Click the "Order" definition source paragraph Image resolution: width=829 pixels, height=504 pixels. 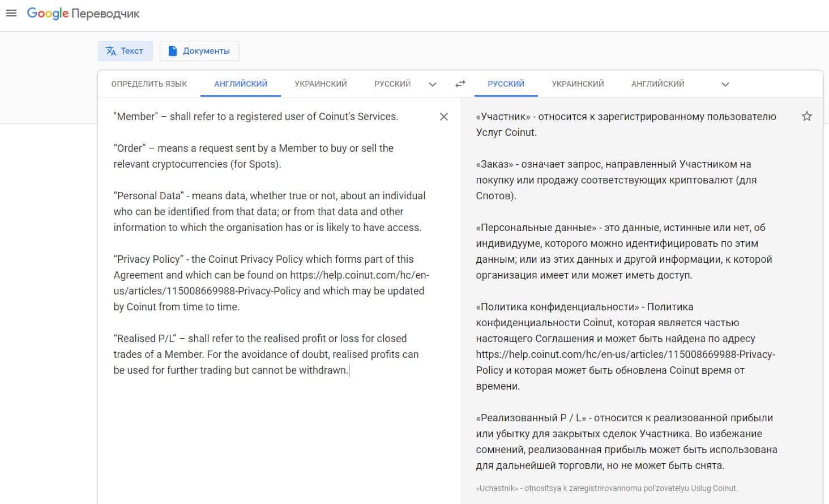tap(254, 156)
